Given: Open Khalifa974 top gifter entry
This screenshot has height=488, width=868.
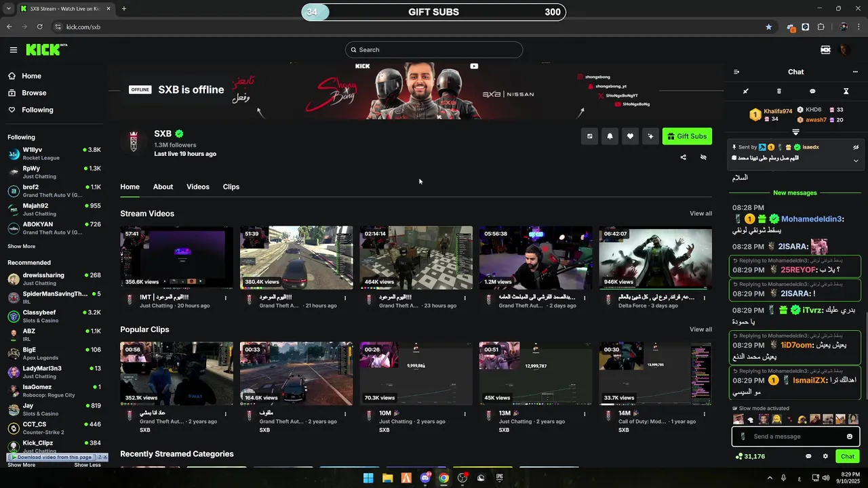Looking at the screenshot, I should 771,115.
